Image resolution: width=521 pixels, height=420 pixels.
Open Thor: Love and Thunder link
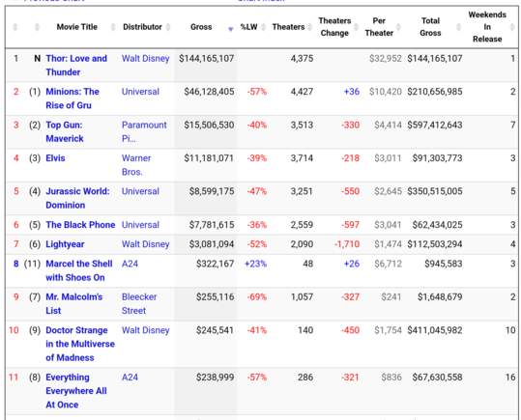tap(76, 66)
